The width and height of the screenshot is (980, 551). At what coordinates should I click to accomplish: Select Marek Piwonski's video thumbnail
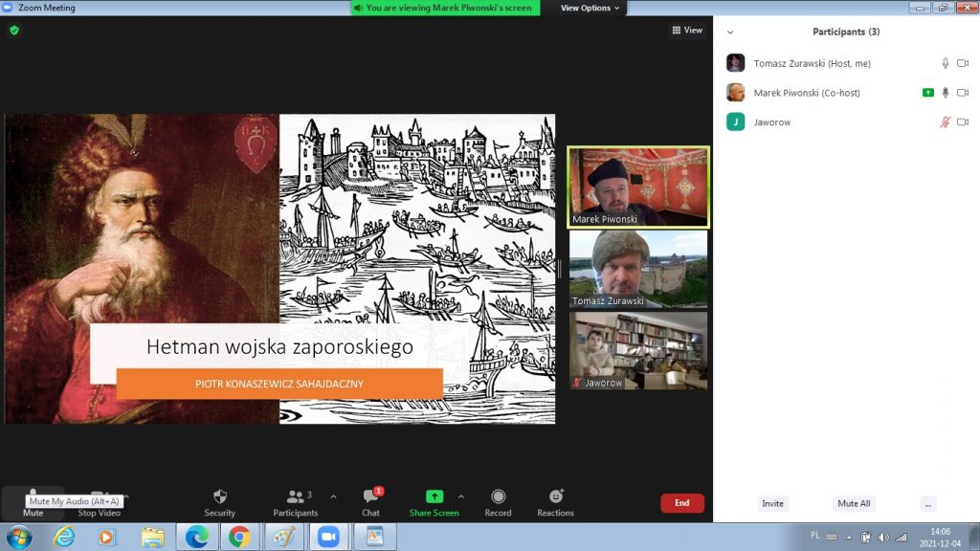point(638,187)
